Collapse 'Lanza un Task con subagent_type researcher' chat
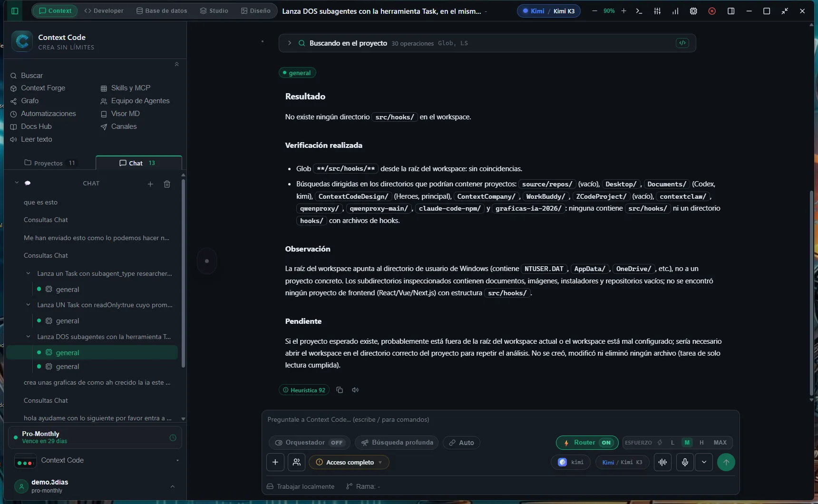 tap(28, 273)
